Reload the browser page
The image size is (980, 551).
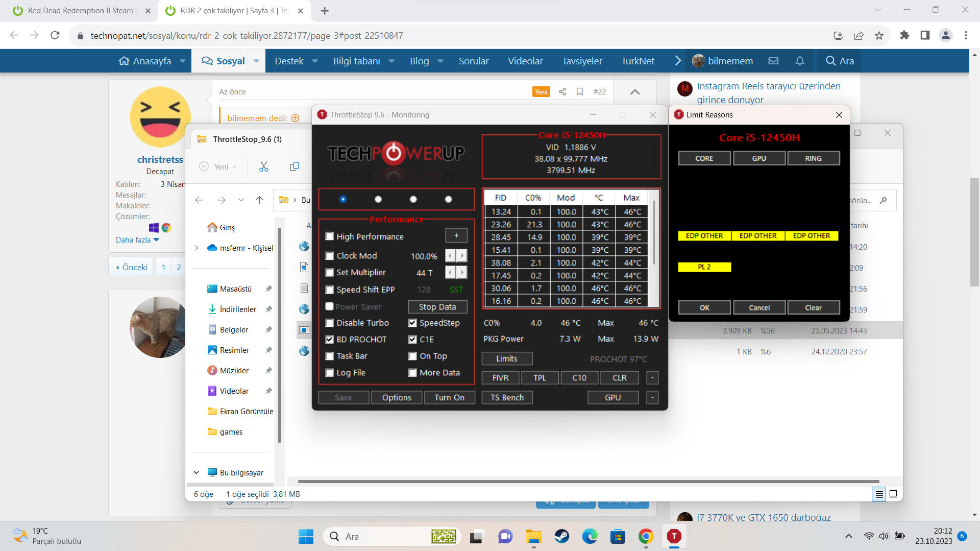55,35
